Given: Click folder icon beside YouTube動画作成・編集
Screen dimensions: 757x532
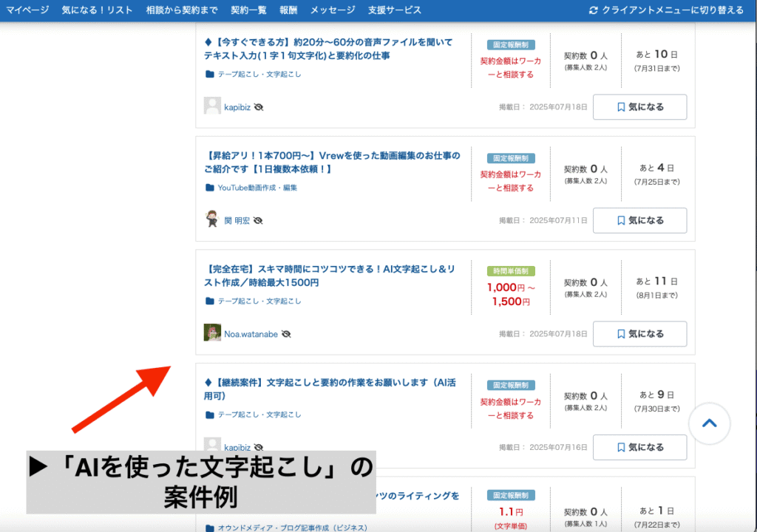Looking at the screenshot, I should pyautogui.click(x=209, y=188).
